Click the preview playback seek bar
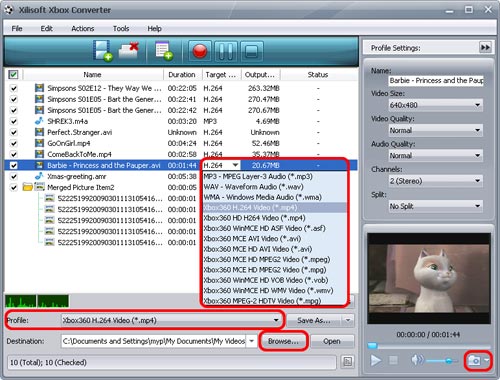This screenshot has height=380, width=500. (x=429, y=345)
